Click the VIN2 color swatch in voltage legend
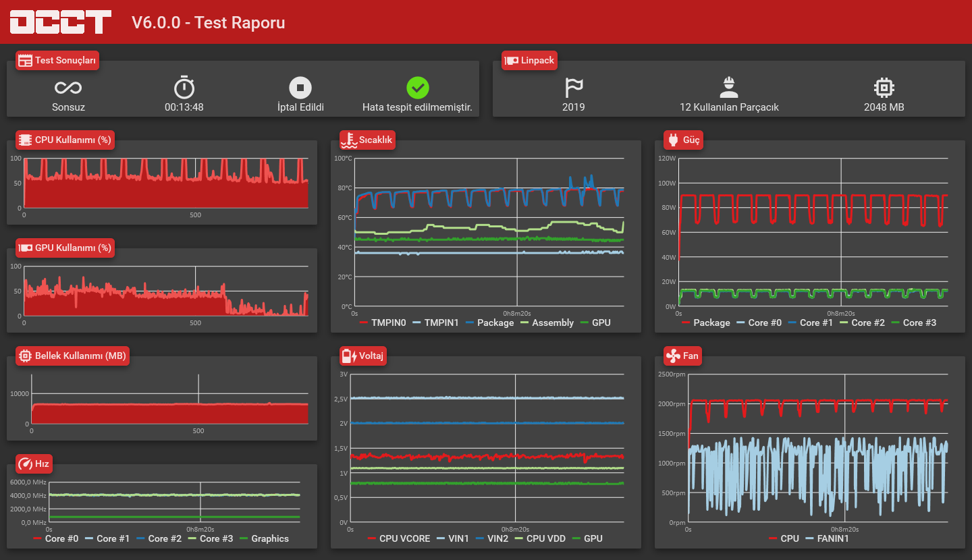972x560 pixels. pos(480,538)
